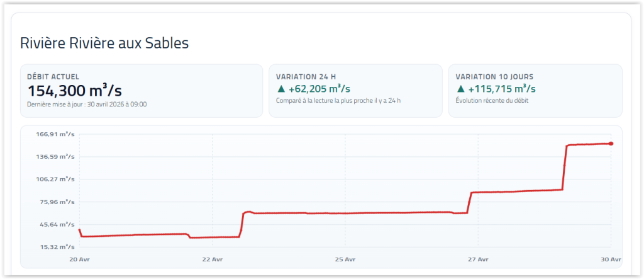The width and height of the screenshot is (644, 279).
Task: Click the Dernière mise à jour timestamp text
Action: click(x=87, y=104)
